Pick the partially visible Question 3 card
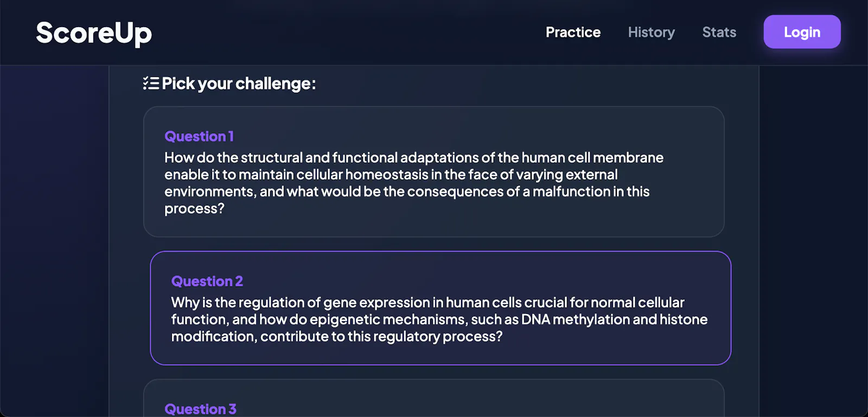 (433, 398)
